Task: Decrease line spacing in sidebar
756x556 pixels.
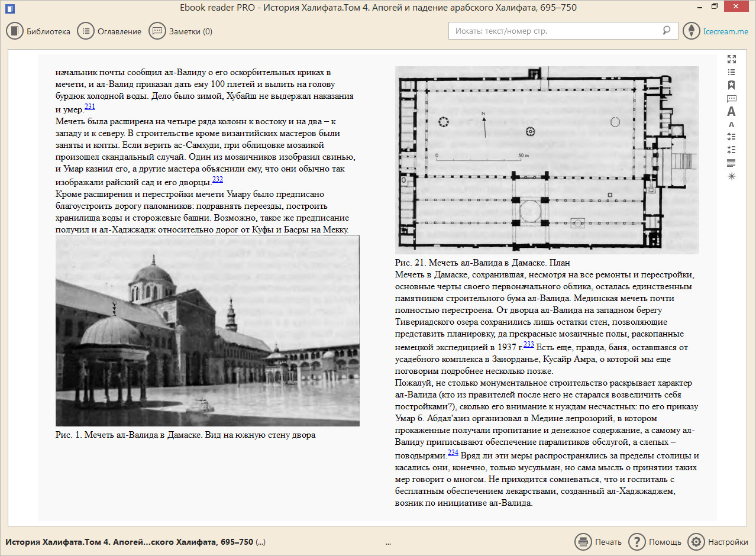Action: (x=732, y=150)
